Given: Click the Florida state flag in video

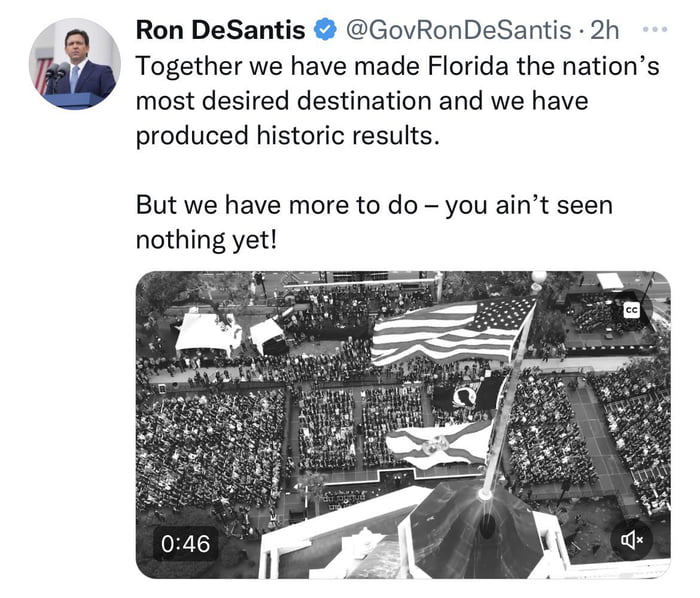Looking at the screenshot, I should [440, 441].
